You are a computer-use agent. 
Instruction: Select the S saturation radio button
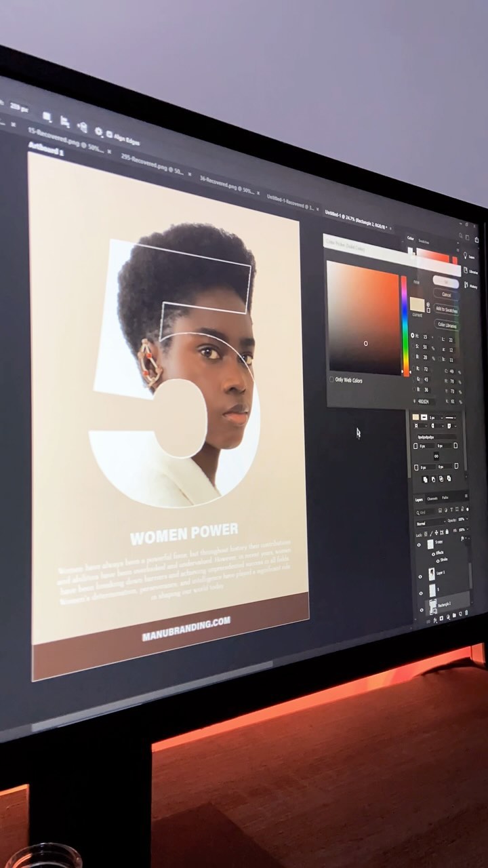(413, 346)
